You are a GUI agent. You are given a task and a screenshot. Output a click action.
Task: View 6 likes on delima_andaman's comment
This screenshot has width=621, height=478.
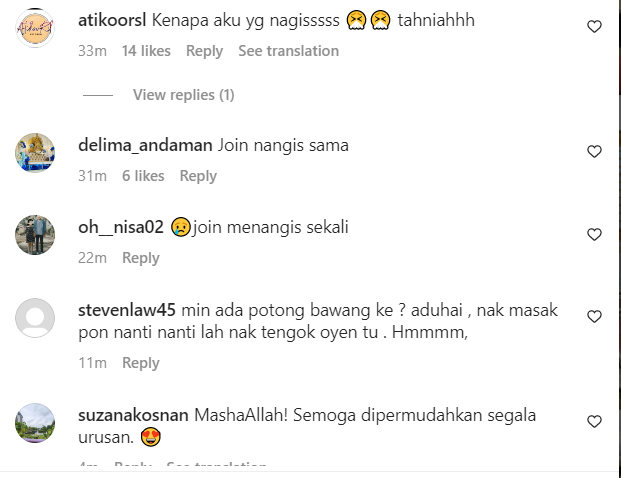(x=143, y=176)
